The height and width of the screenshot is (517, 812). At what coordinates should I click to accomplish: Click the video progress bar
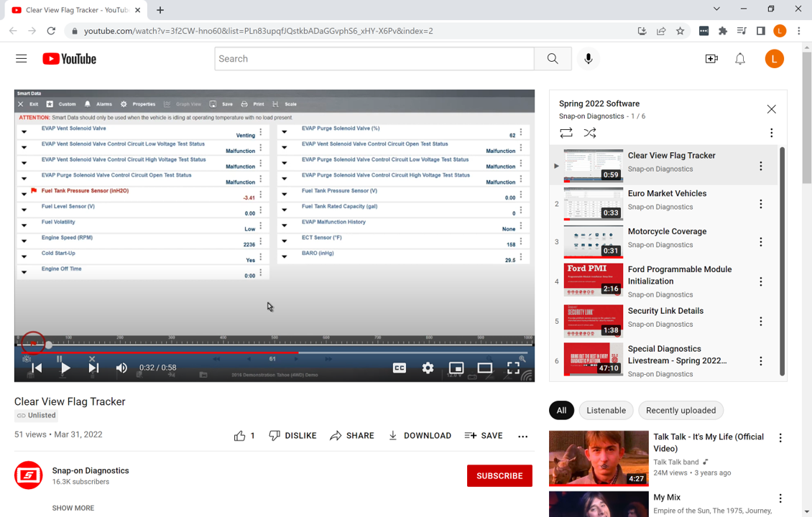tap(273, 353)
